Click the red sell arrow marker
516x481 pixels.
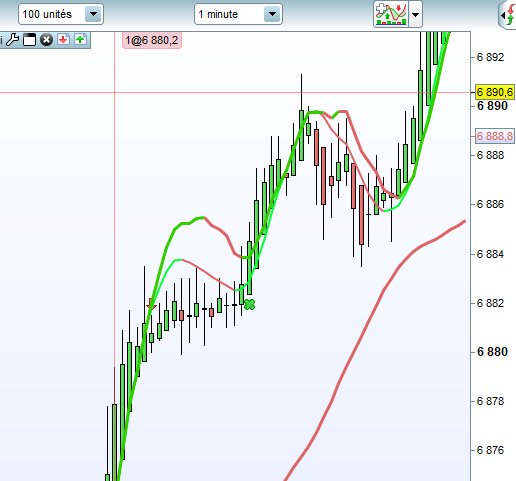(x=151, y=304)
